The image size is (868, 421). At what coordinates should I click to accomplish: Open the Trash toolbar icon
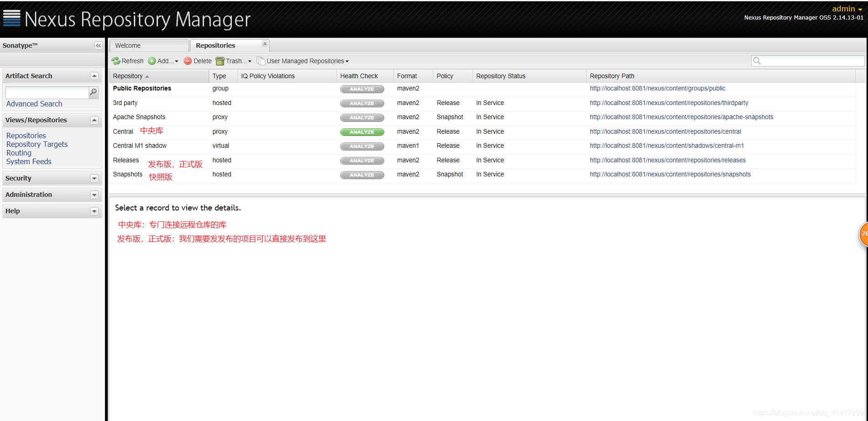coord(220,61)
